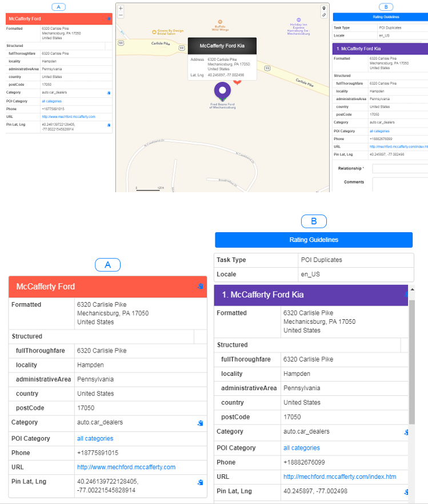Click the location pin tool on the map
The image size is (428, 504).
tap(324, 9)
